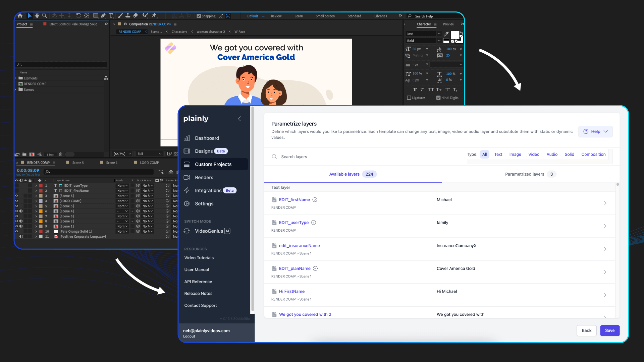Open the Jost font family dropdown
The height and width of the screenshot is (362, 644).
click(439, 34)
